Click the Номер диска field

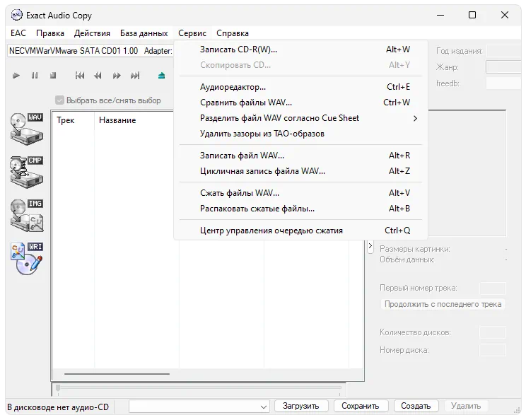click(x=493, y=350)
